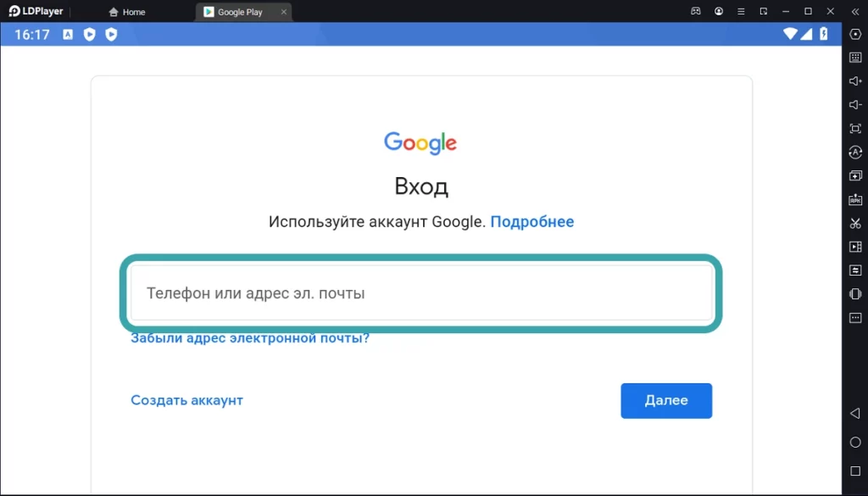Image resolution: width=868 pixels, height=496 pixels.
Task: Click the LDPlayer logo
Action: (x=36, y=11)
